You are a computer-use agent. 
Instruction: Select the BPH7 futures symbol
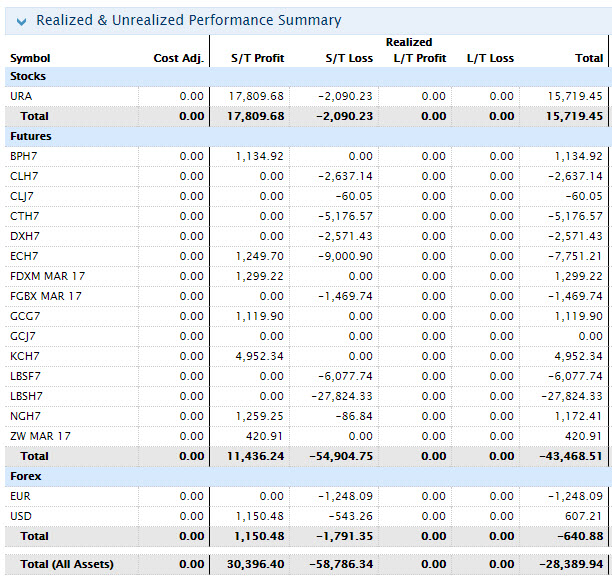(25, 156)
